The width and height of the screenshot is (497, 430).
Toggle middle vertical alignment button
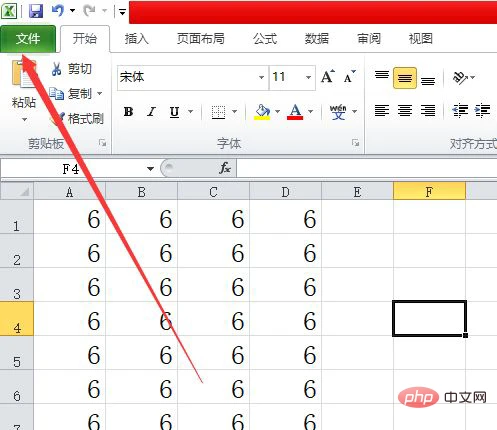(405, 78)
